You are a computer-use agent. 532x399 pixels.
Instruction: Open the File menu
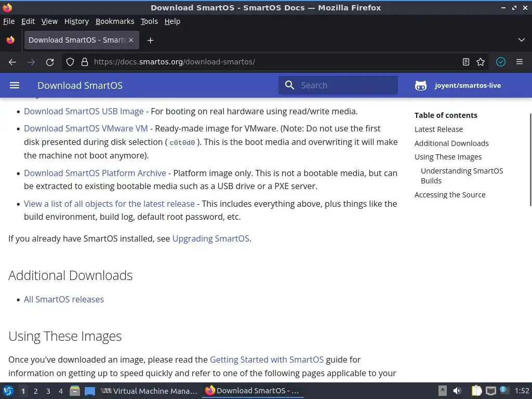pos(9,21)
